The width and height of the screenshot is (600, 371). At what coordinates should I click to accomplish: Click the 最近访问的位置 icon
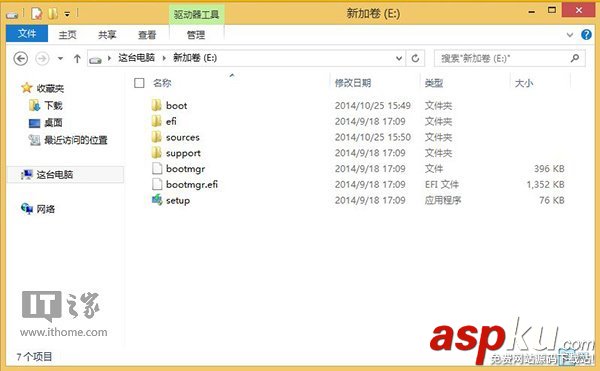click(34, 140)
